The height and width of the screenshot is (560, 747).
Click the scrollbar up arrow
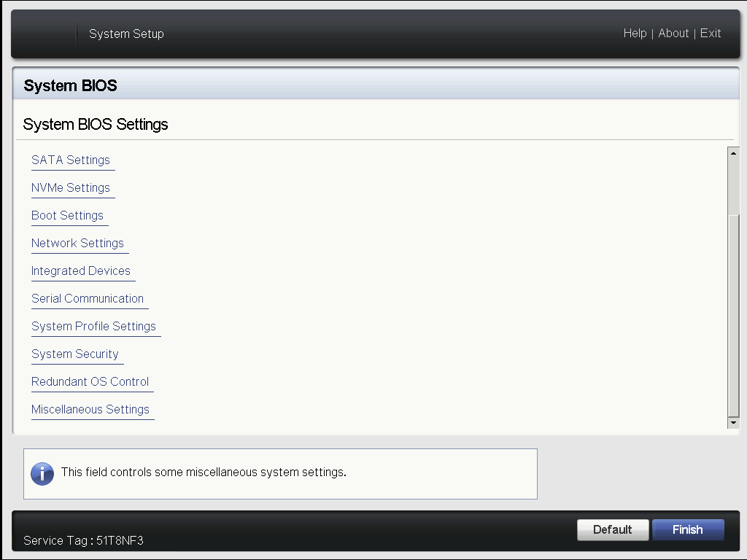[733, 153]
